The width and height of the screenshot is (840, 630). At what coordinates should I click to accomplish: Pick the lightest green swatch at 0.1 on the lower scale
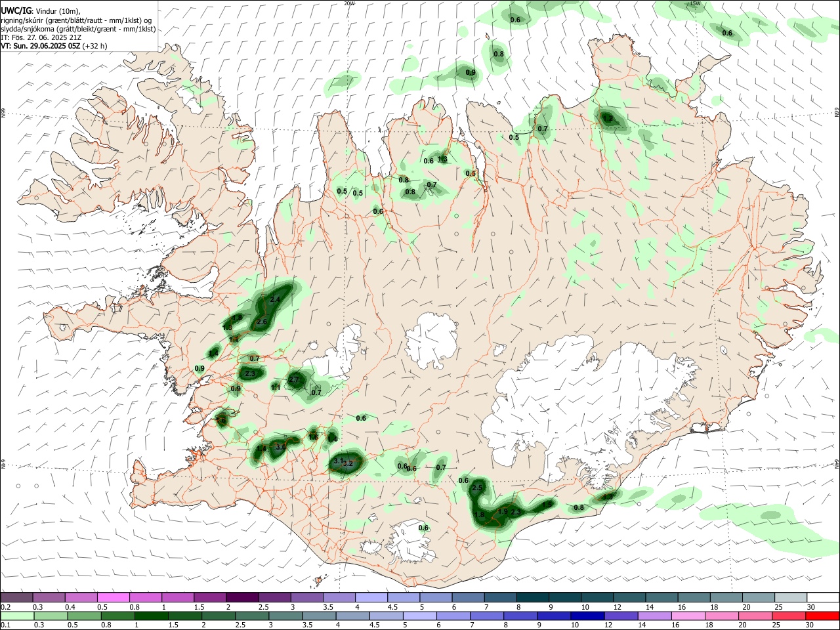click(x=17, y=615)
